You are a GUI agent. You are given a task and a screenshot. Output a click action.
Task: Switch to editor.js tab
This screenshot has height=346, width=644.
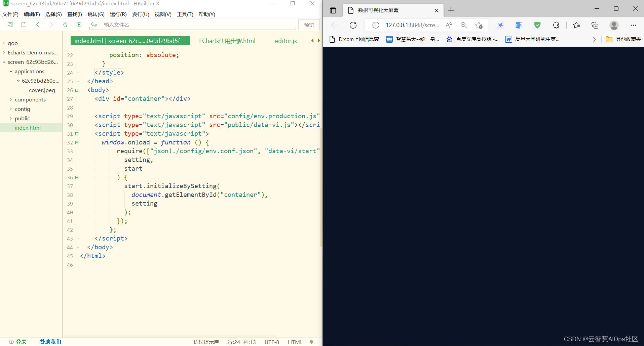(286, 41)
